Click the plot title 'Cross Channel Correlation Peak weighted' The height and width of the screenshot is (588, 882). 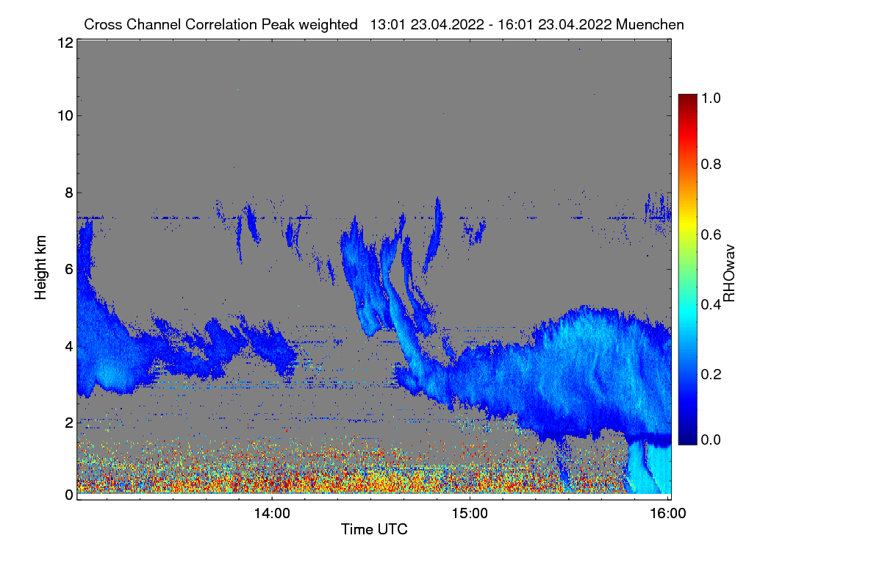[x=220, y=24]
